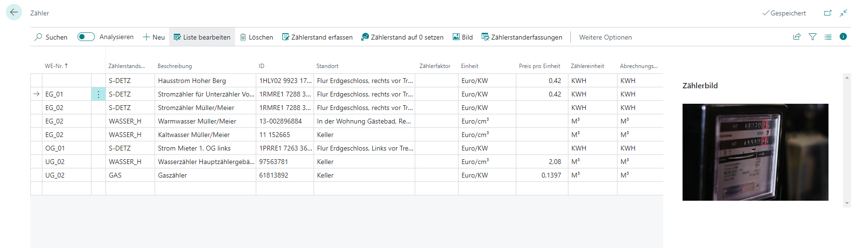Image resolution: width=868 pixels, height=248 pixels.
Task: Open Weitere Optionen menu
Action: 605,37
